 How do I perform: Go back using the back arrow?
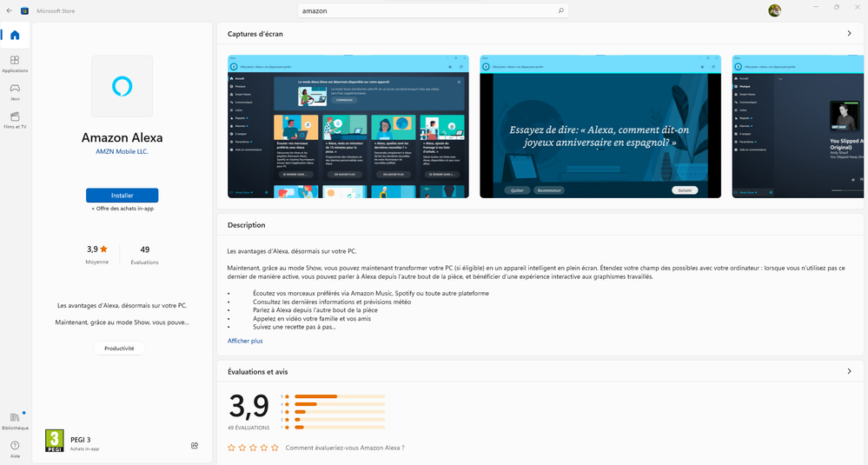[10, 10]
